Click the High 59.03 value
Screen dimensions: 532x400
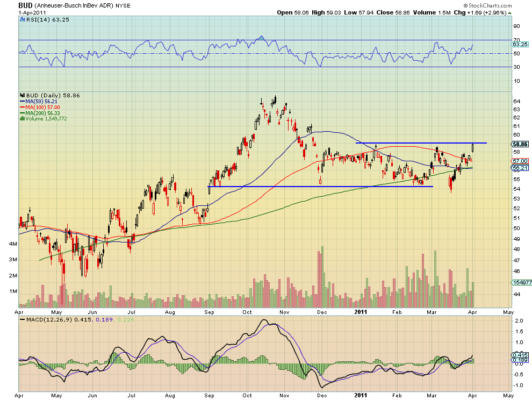pos(326,12)
